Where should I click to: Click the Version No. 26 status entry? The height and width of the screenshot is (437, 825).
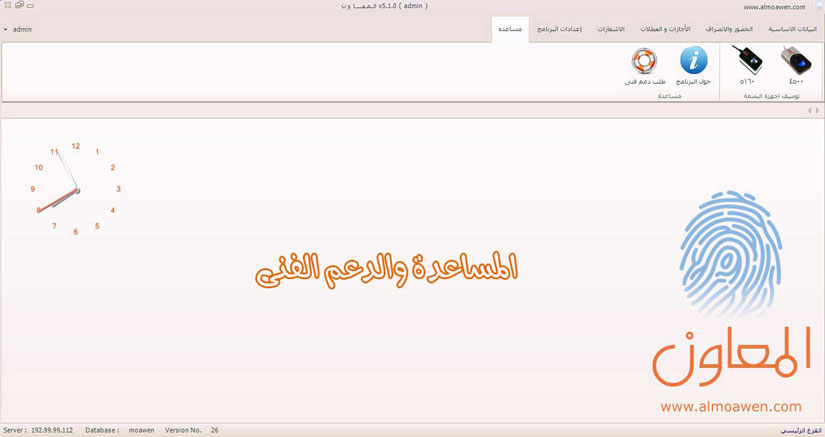[x=192, y=430]
